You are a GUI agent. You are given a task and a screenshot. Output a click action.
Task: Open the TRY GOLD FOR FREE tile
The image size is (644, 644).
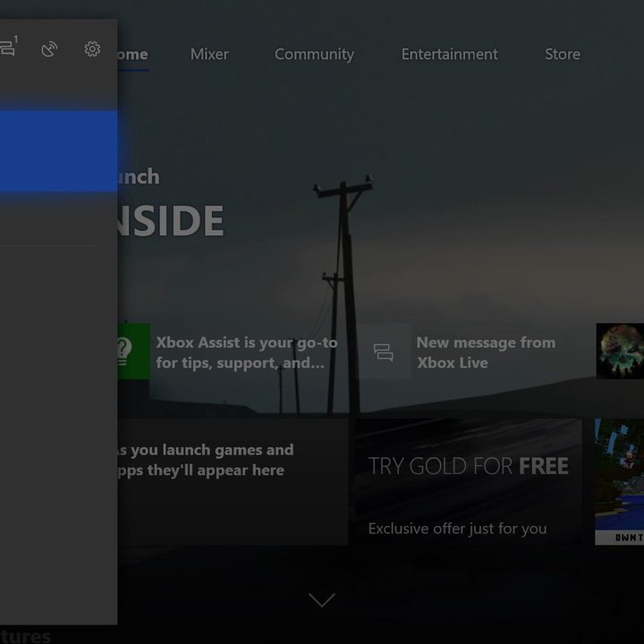pyautogui.click(x=468, y=482)
